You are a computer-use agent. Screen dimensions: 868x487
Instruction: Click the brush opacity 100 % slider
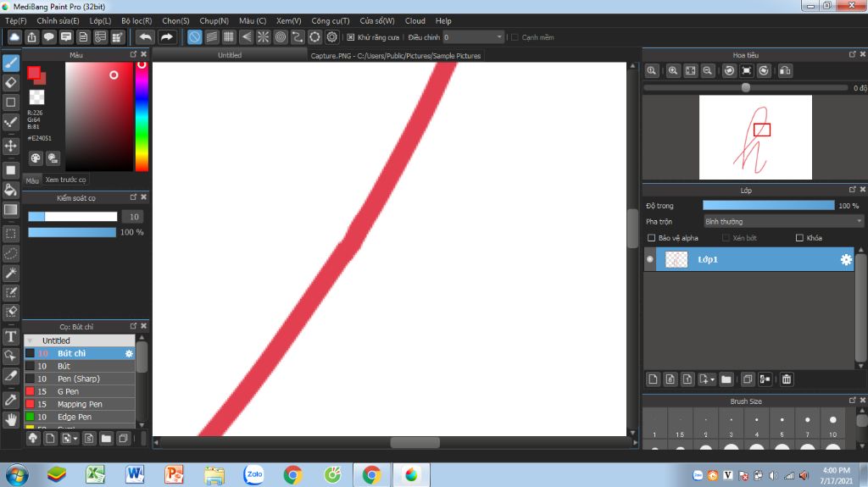tap(72, 232)
